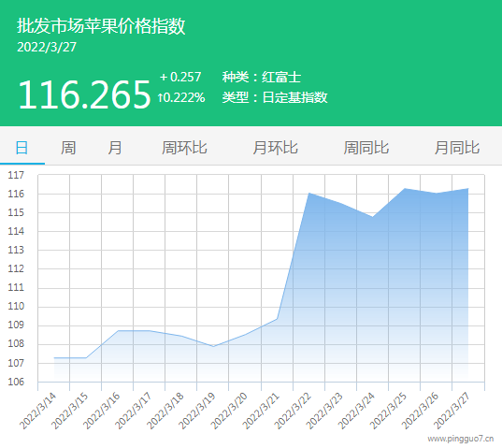Viewport: 502px width, 448px height.
Task: Click the 种类：红富士 label
Action: tap(262, 78)
